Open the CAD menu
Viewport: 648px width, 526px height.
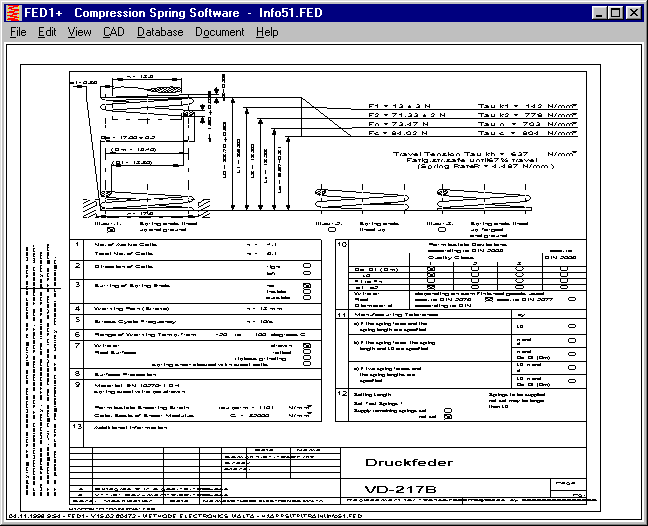click(113, 32)
